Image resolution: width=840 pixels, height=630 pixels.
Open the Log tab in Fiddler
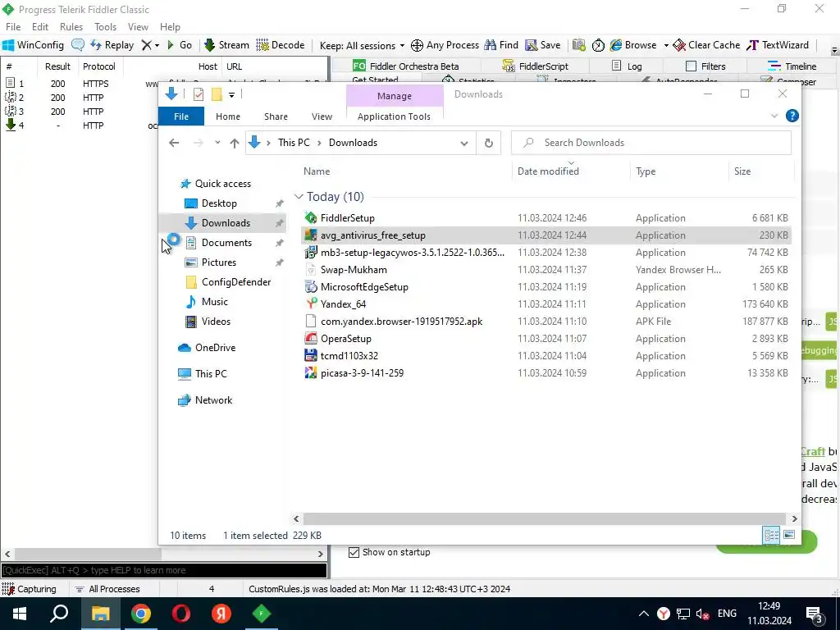point(626,66)
